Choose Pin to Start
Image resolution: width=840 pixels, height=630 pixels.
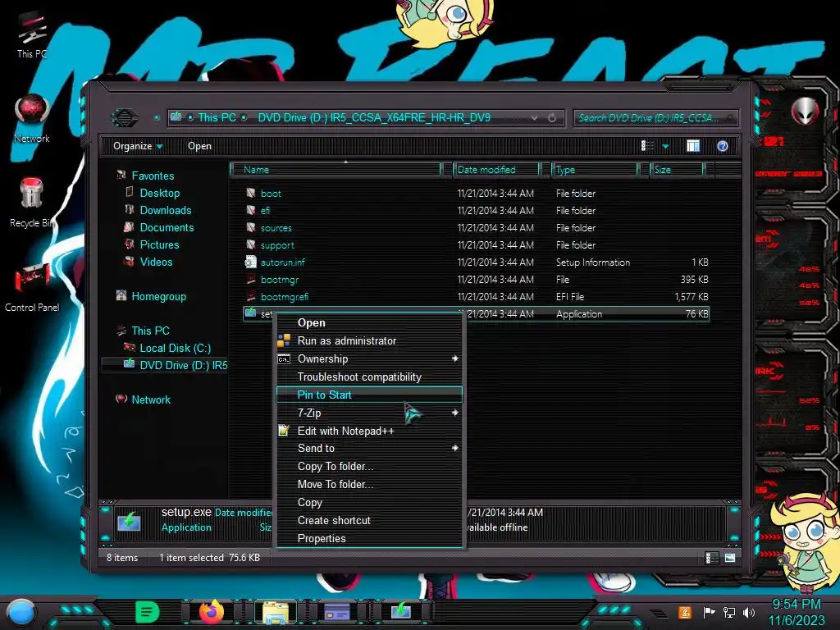[369, 395]
